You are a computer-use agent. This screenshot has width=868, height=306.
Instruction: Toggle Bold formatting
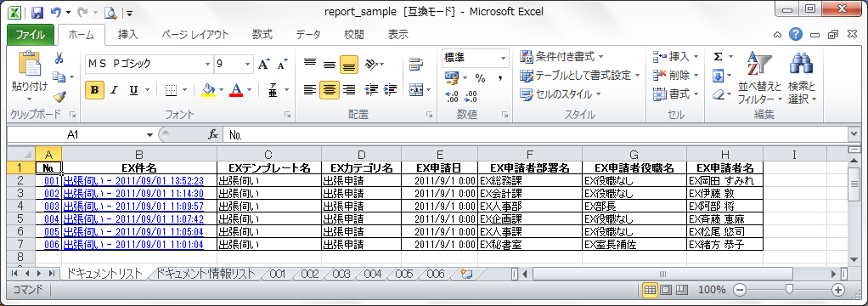[x=94, y=90]
